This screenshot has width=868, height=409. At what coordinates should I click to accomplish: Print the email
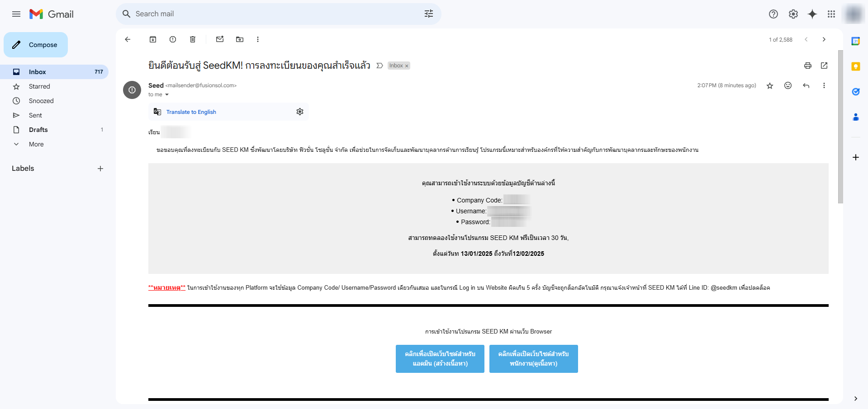click(808, 66)
